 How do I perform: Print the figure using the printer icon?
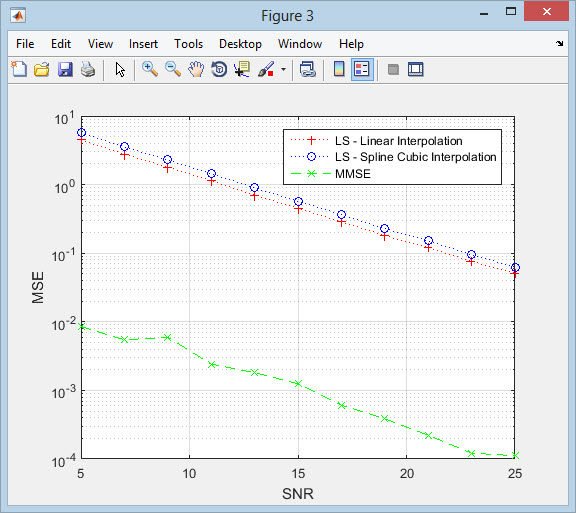[x=88, y=69]
